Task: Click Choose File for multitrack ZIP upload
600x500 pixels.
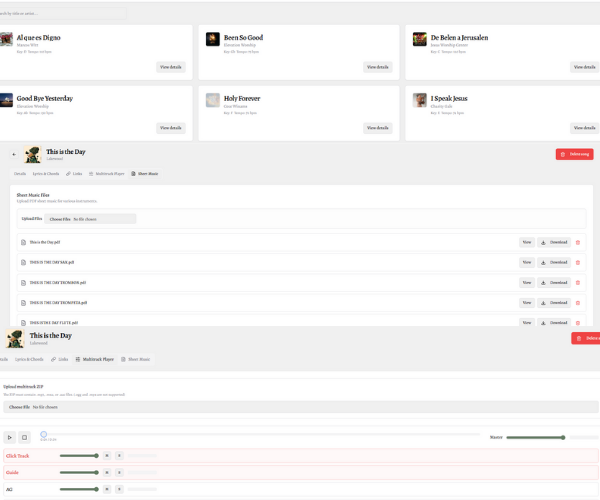Action: click(x=19, y=407)
